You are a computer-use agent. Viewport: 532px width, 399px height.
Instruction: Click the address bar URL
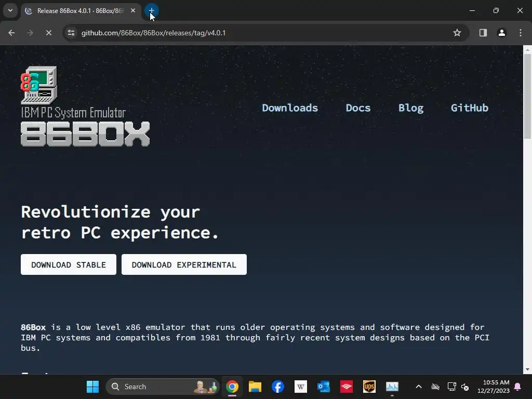click(153, 33)
